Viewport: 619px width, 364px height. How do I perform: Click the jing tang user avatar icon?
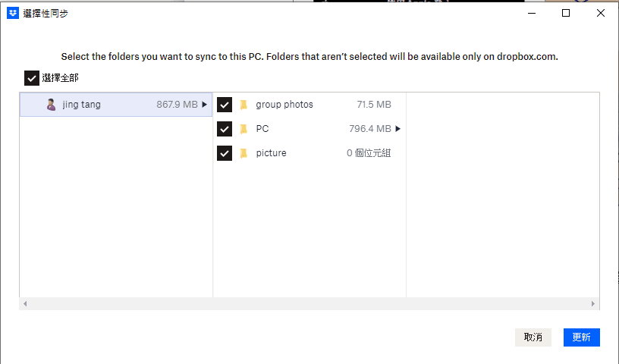[x=51, y=105]
